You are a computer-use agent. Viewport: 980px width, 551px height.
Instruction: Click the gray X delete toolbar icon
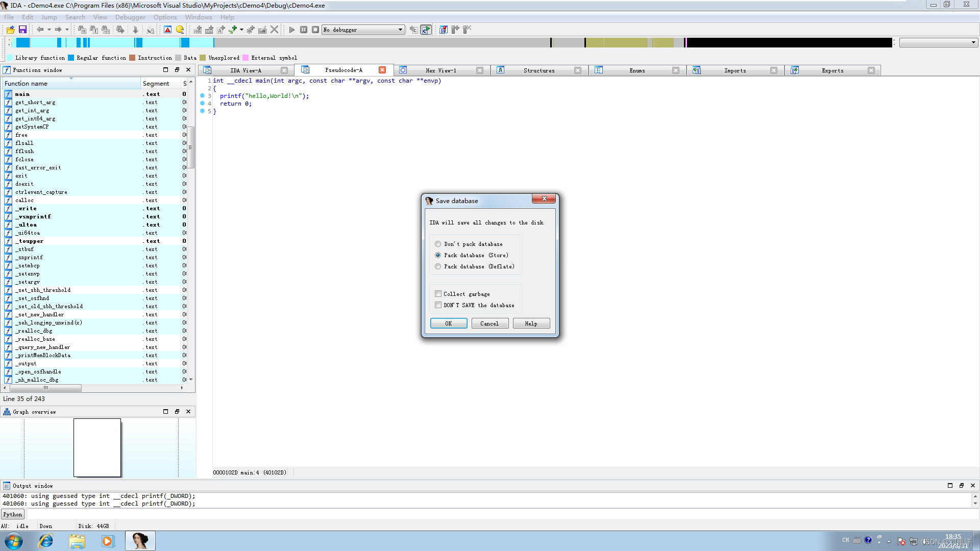[274, 30]
